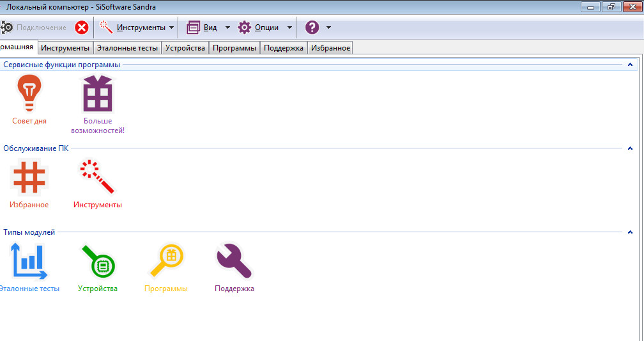Screen dimensions: 644x341
Task: Open the Вид dropdown arrow
Action: click(228, 28)
